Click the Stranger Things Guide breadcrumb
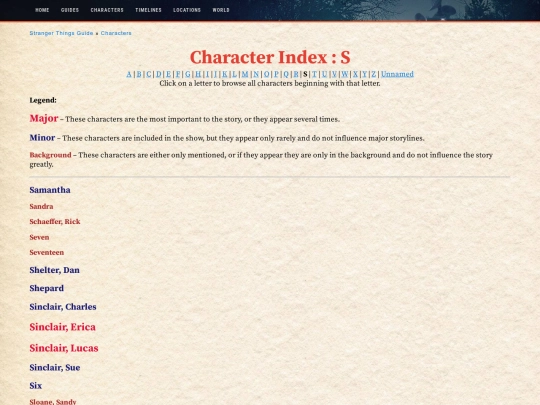The image size is (540, 405). pos(61,33)
